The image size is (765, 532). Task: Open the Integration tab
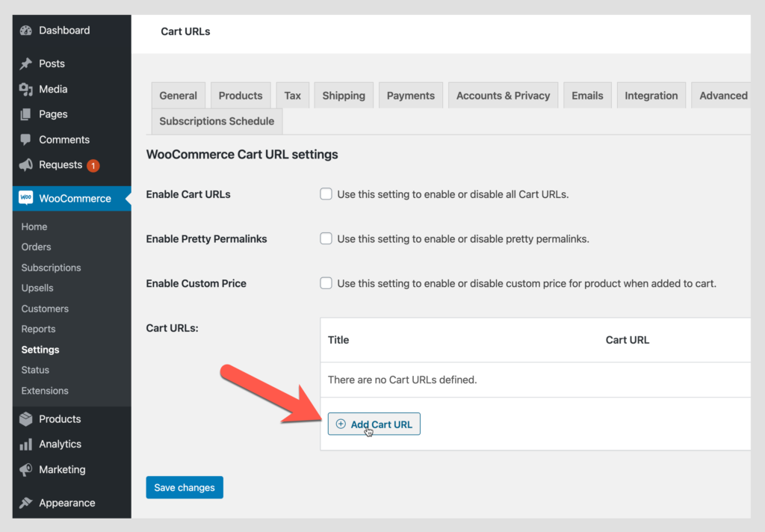(x=651, y=95)
